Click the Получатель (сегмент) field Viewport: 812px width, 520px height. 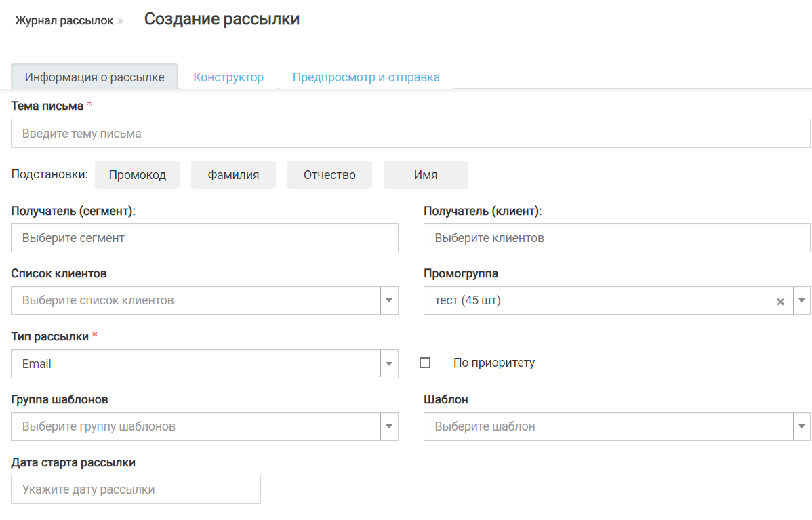(204, 238)
